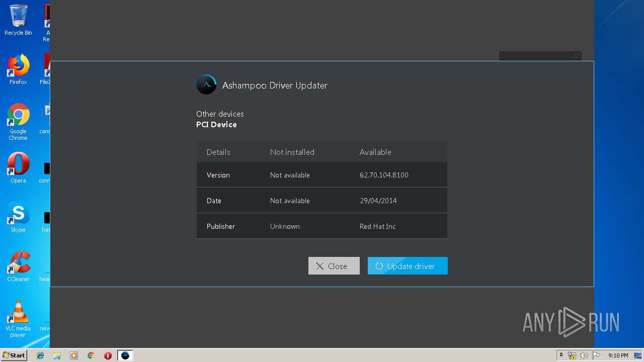Viewport: 644px width, 362px height.
Task: Open Internet Explorer from taskbar
Action: 40,355
